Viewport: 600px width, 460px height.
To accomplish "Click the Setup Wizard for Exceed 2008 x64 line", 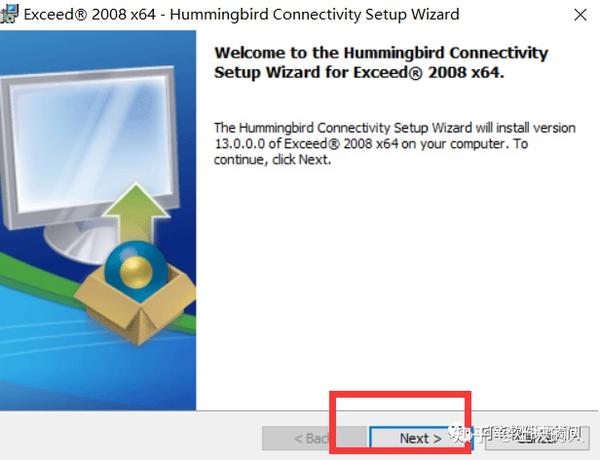I will [359, 72].
